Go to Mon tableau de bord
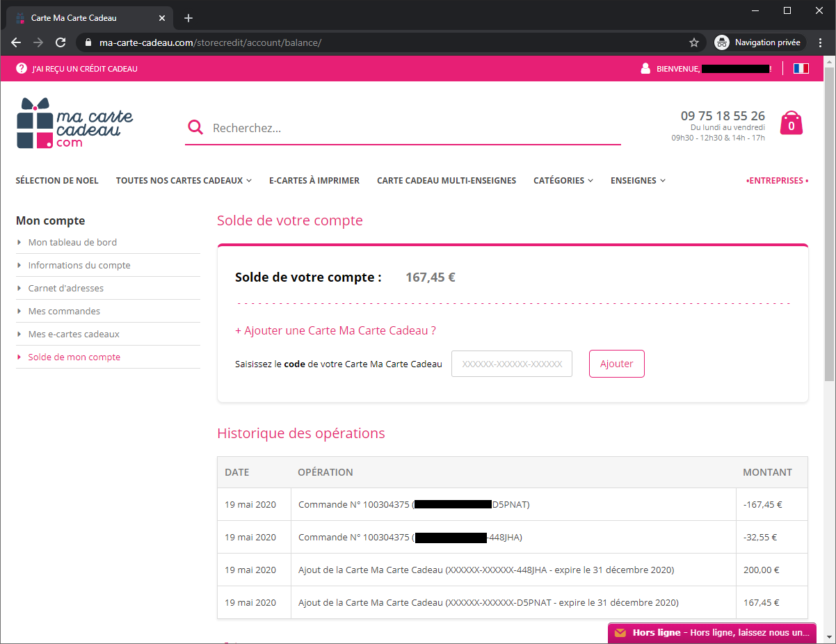Screen dimensions: 836x644 [x=72, y=242]
